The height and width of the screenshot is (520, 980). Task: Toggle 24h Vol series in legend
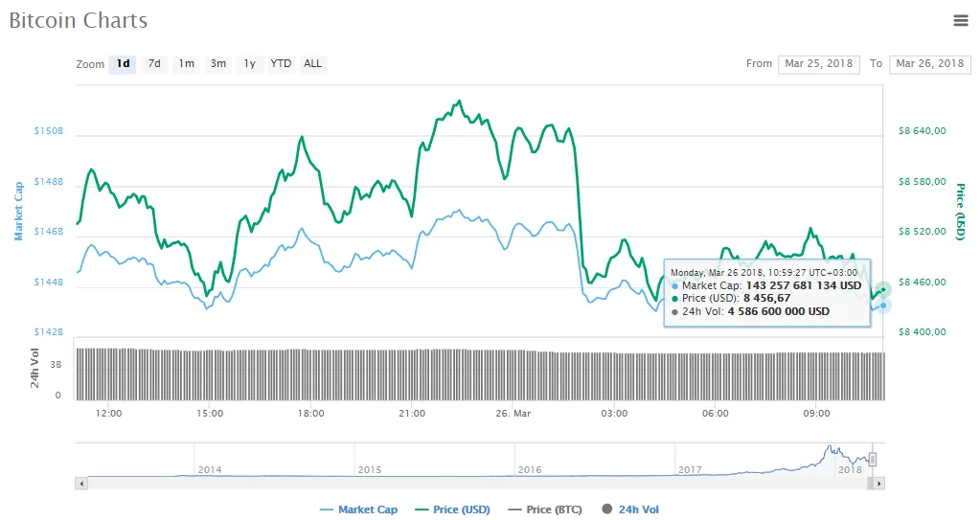click(630, 509)
